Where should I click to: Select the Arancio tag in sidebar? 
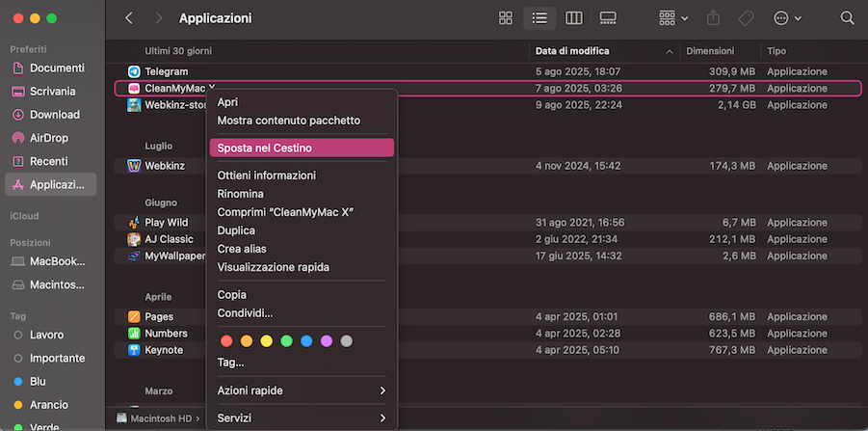pyautogui.click(x=51, y=405)
